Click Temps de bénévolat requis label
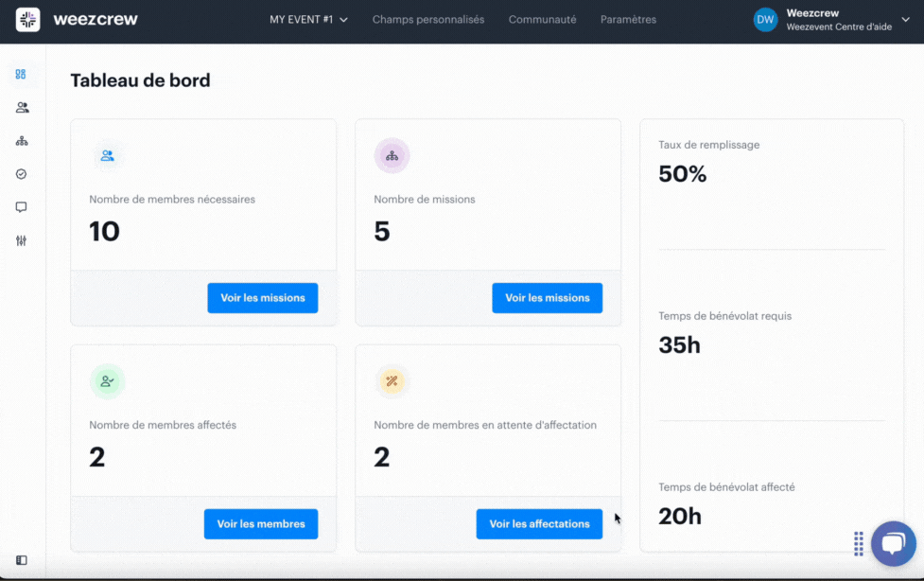Image resolution: width=924 pixels, height=581 pixels. click(724, 316)
